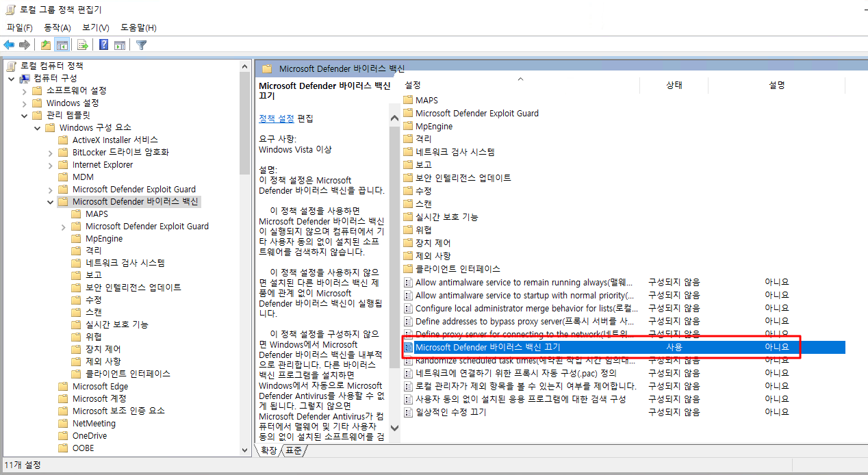Image resolution: width=868 pixels, height=475 pixels.
Task: Click the Filter funnel toolbar icon
Action: click(x=141, y=45)
